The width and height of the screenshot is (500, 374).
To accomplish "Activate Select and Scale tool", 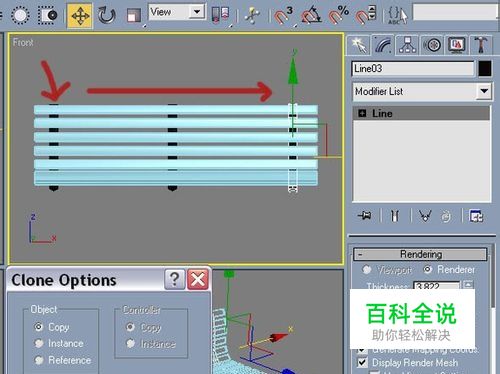I will click(x=134, y=16).
